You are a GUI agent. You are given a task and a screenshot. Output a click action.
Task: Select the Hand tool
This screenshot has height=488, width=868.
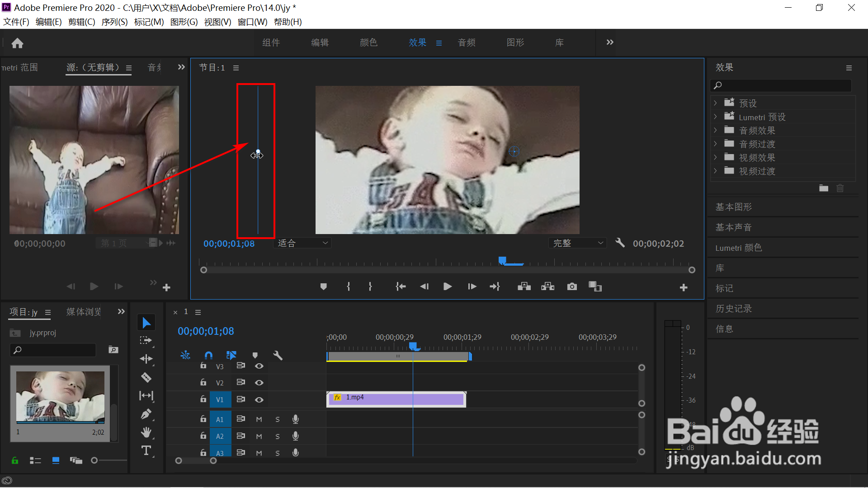pyautogui.click(x=146, y=432)
